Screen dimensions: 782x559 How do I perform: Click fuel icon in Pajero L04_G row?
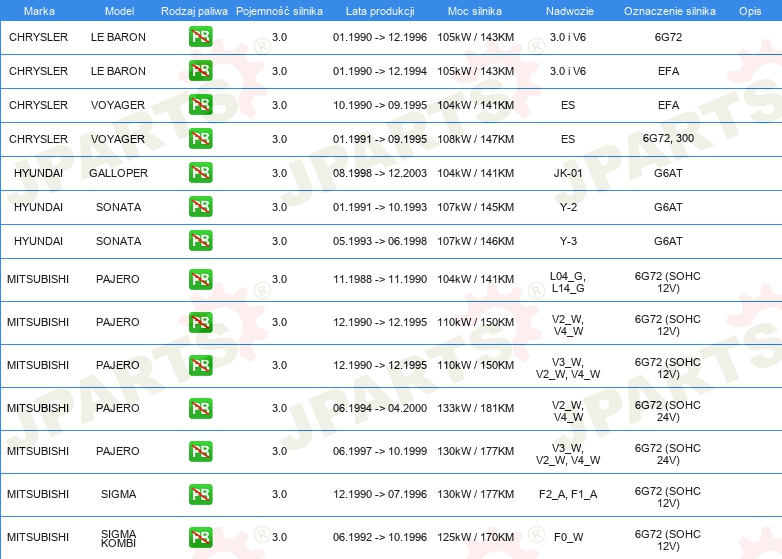tap(200, 279)
